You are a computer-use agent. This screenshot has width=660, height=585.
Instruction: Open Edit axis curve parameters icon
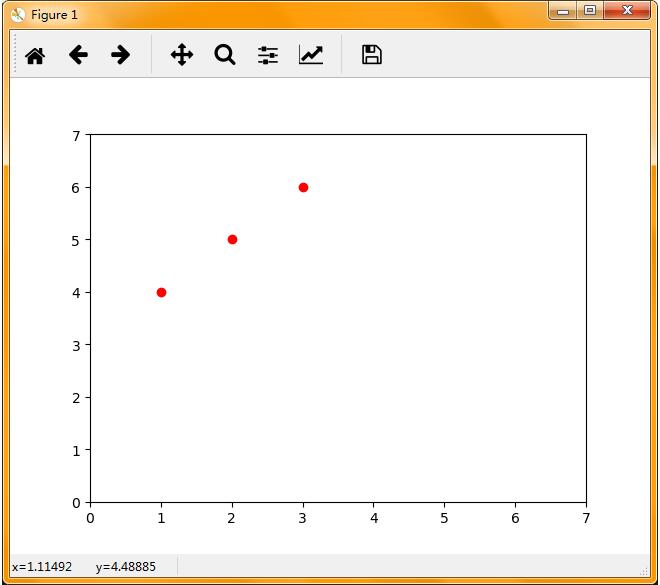(311, 55)
